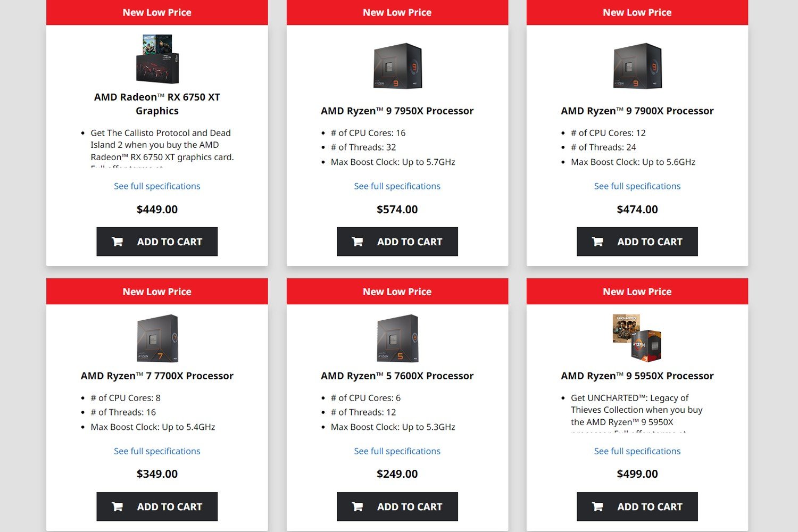Select AMD Ryzen 9 7950X Processor title
Viewport: 798px width, 532px height.
pos(397,111)
